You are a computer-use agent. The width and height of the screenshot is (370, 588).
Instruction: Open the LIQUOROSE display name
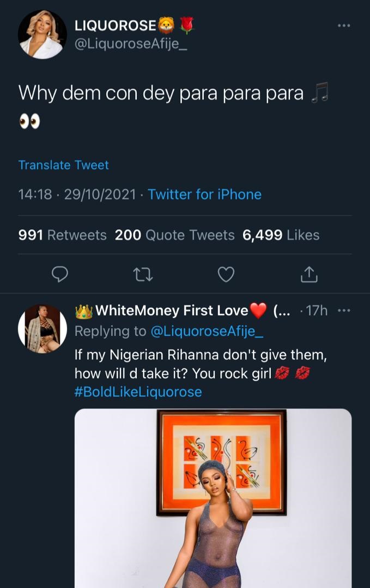click(116, 25)
